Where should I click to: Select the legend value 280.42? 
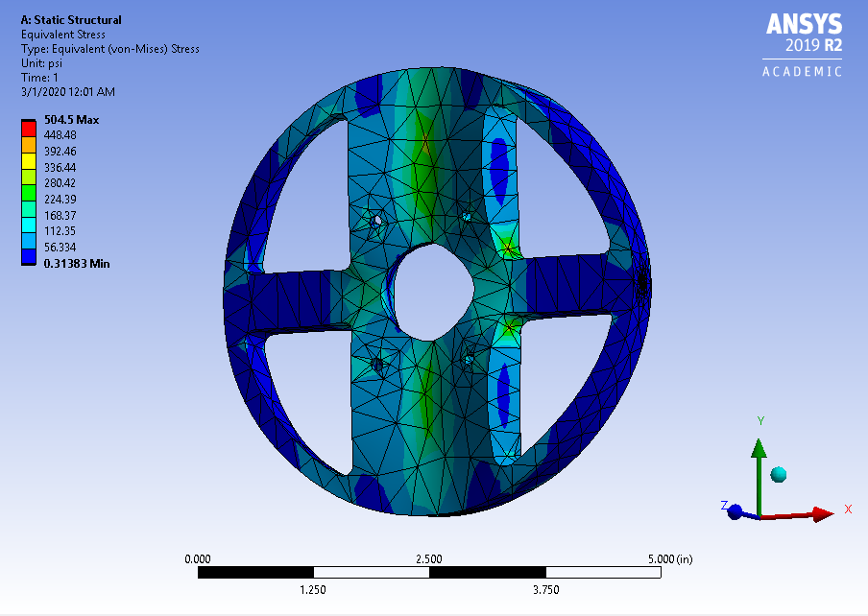(60, 183)
